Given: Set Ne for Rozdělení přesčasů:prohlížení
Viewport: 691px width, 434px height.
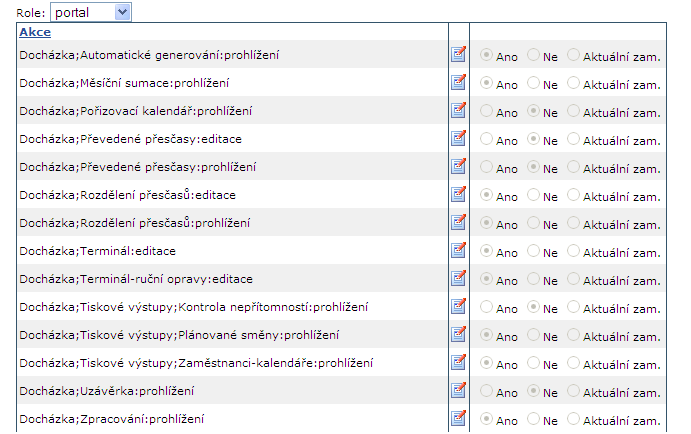Looking at the screenshot, I should [533, 223].
